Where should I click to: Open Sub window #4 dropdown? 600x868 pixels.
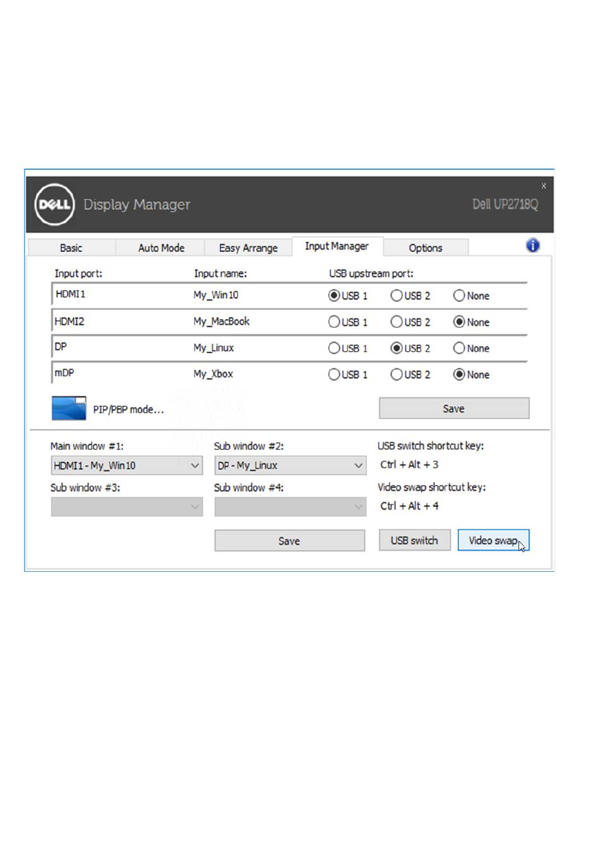[x=358, y=507]
